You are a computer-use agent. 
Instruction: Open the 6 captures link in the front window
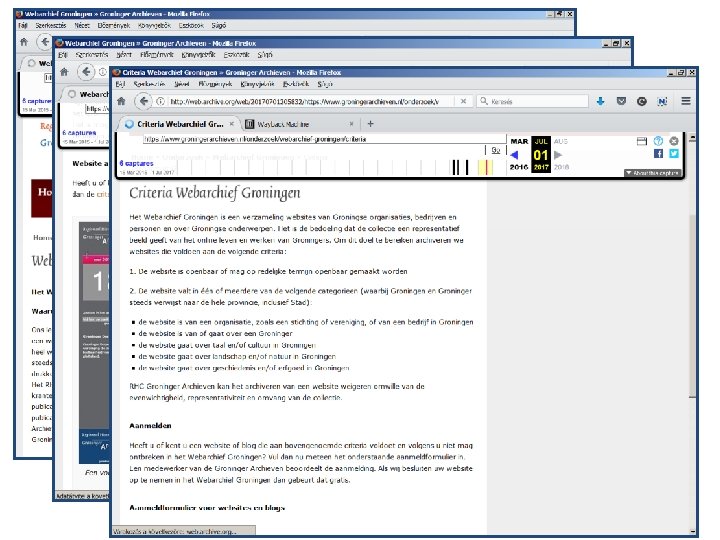tap(136, 163)
